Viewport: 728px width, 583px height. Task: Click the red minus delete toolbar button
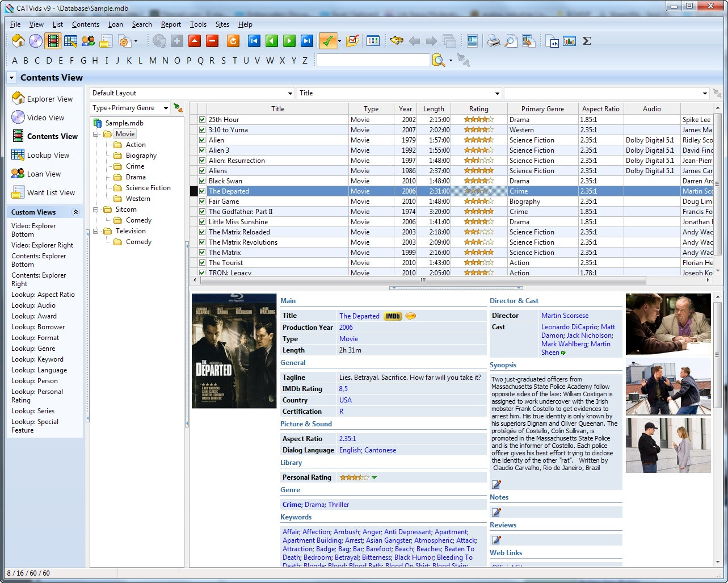(212, 41)
